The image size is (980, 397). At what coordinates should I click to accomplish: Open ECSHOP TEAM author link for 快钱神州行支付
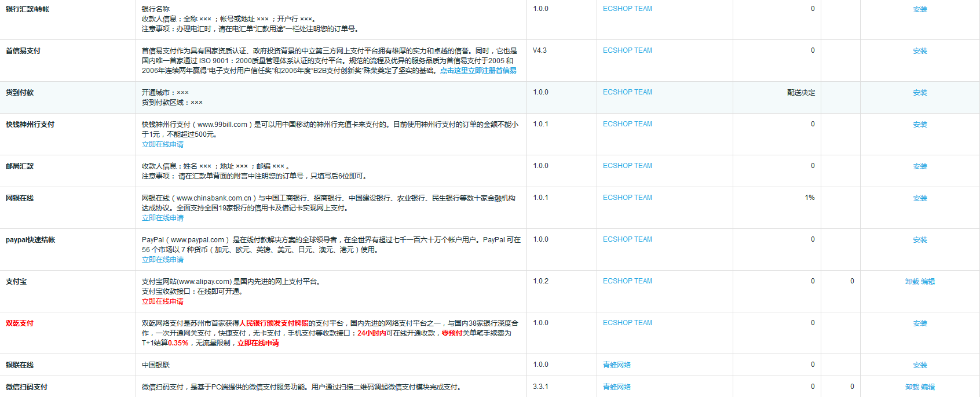click(x=627, y=124)
